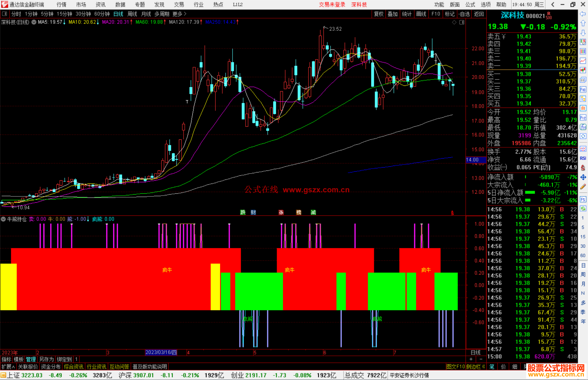The height and width of the screenshot is (380, 588).
Task: Toggle the panel layout icon before 分时
Action: 4,14
